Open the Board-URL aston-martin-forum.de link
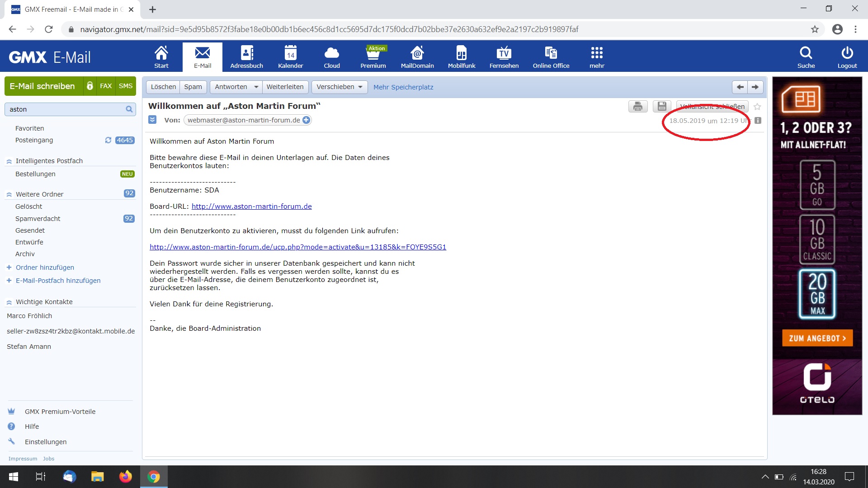The image size is (868, 488). coord(251,206)
